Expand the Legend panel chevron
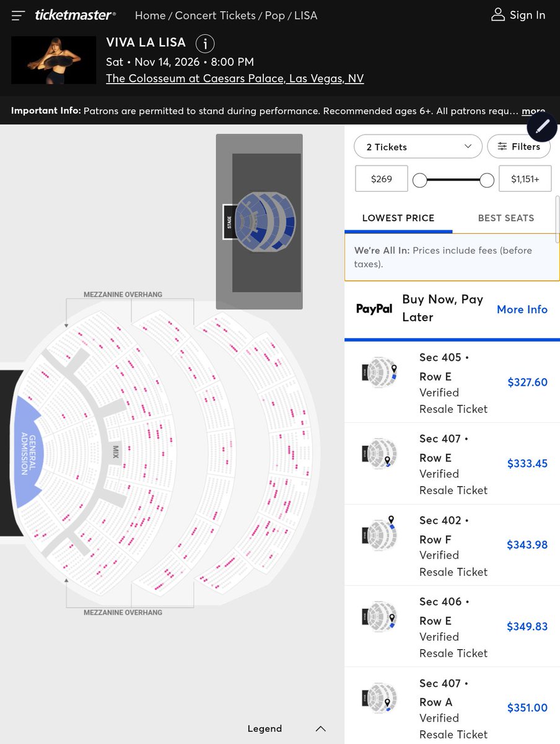The height and width of the screenshot is (744, 560). (x=320, y=728)
